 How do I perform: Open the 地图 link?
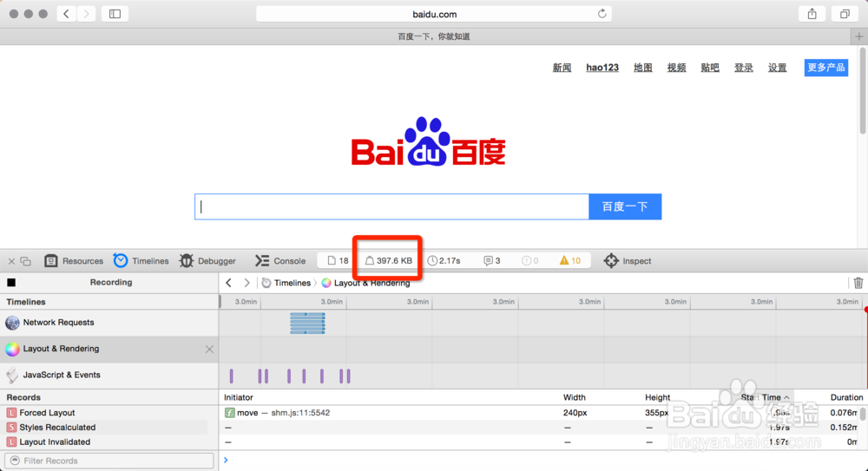pos(642,68)
